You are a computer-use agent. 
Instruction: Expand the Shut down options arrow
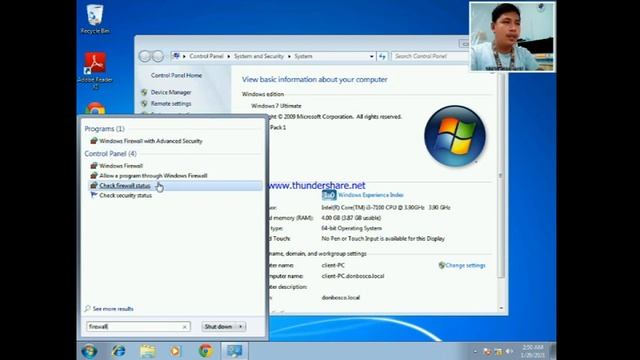coord(241,327)
